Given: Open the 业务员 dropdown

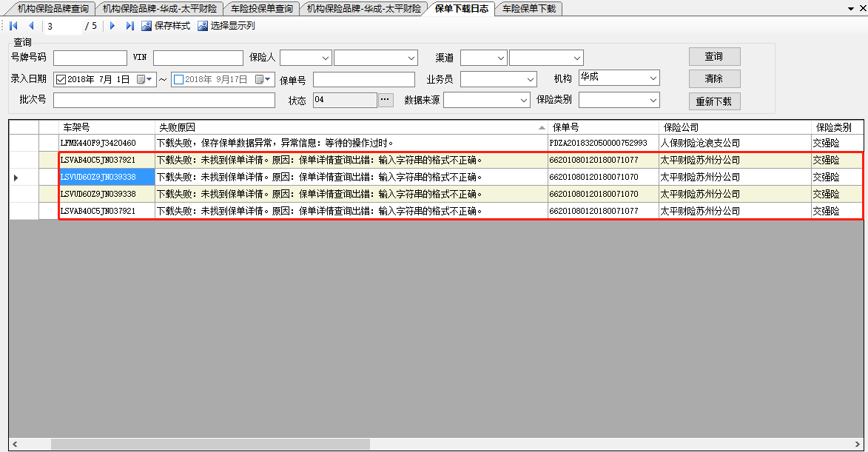Looking at the screenshot, I should [531, 80].
